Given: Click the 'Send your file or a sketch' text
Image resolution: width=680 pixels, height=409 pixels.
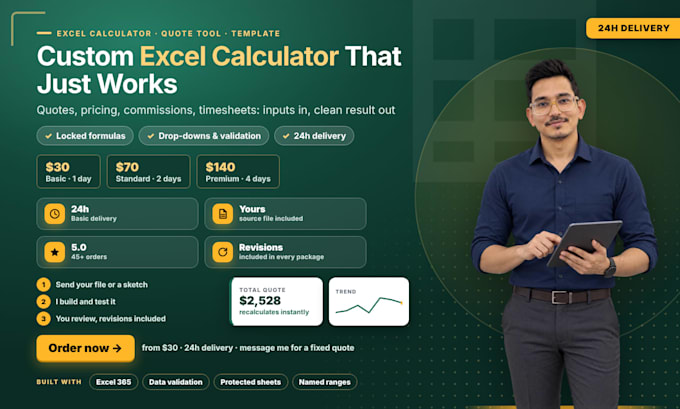Looking at the screenshot, I should click(101, 285).
